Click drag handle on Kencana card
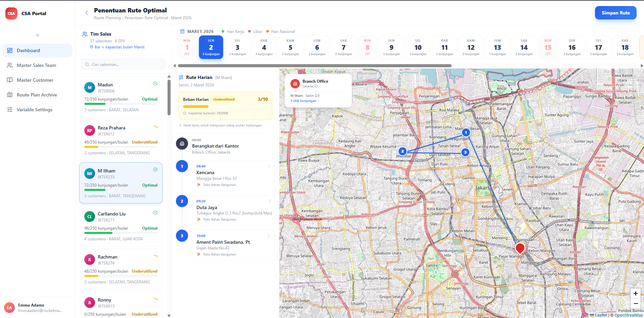Image resolution: width=644 pixels, height=318 pixels. [269, 166]
